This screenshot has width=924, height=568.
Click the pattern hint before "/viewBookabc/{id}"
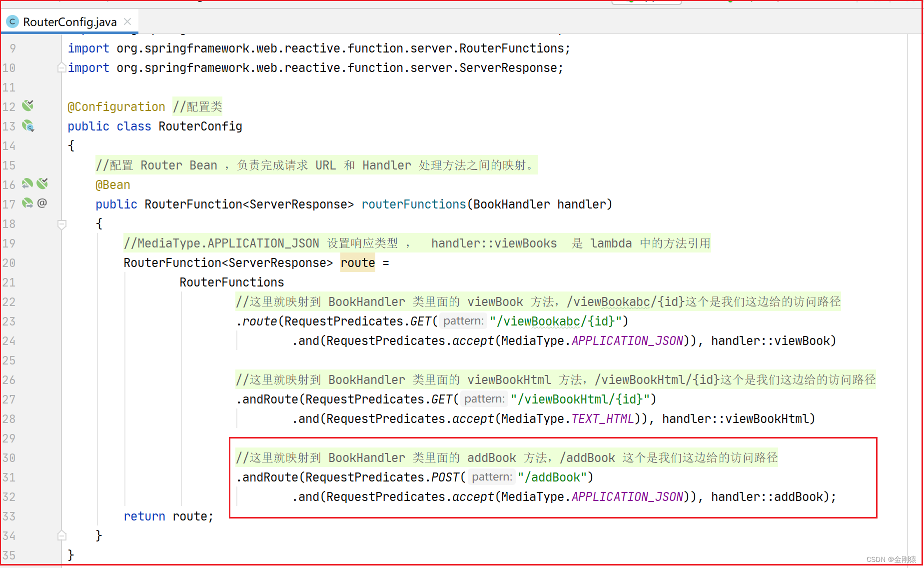(x=463, y=321)
